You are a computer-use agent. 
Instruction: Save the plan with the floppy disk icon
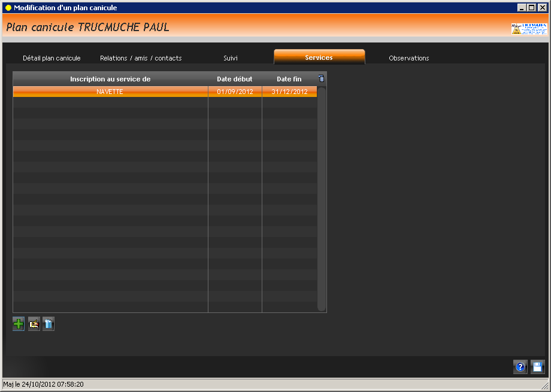tap(537, 367)
